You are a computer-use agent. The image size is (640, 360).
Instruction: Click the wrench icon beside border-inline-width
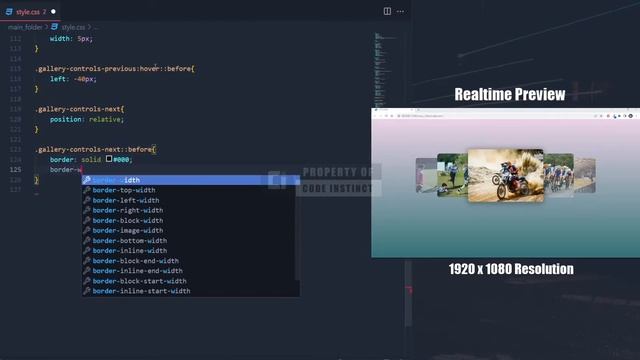pos(87,250)
